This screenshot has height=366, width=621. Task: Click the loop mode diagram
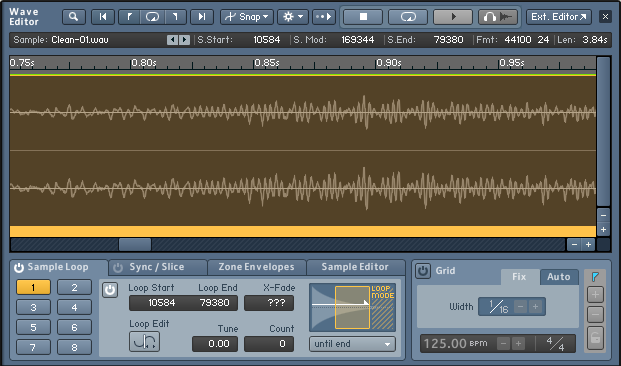pyautogui.click(x=352, y=307)
